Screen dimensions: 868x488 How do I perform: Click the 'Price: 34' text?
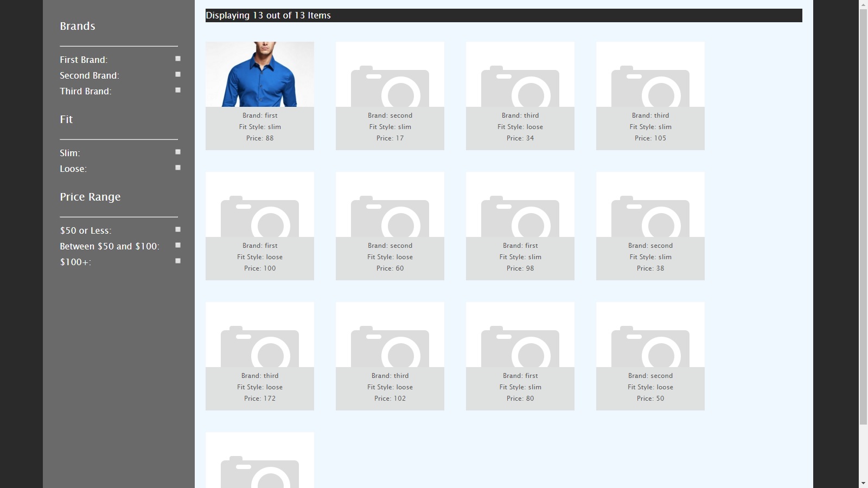tap(520, 138)
